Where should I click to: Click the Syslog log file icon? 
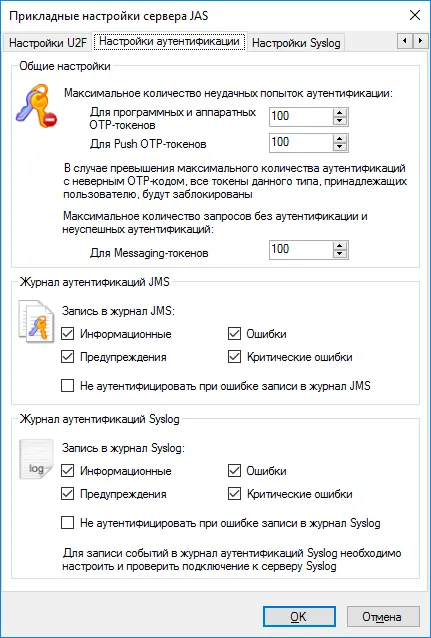coord(36,459)
